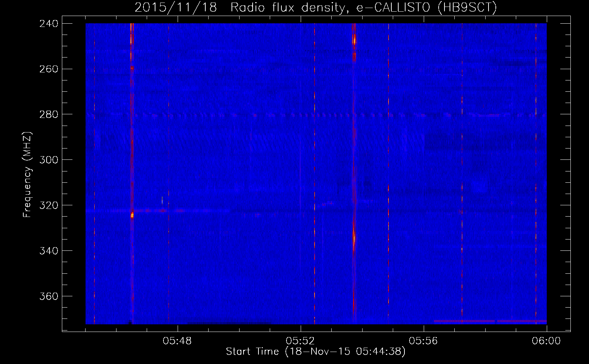Click the 320 frequency tick label
Image resolution: width=589 pixels, height=364 pixels.
tap(49, 206)
